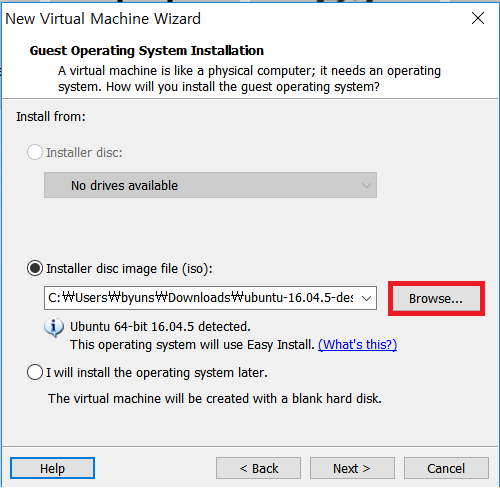The width and height of the screenshot is (500, 489).
Task: Click the Browse... button
Action: [436, 298]
